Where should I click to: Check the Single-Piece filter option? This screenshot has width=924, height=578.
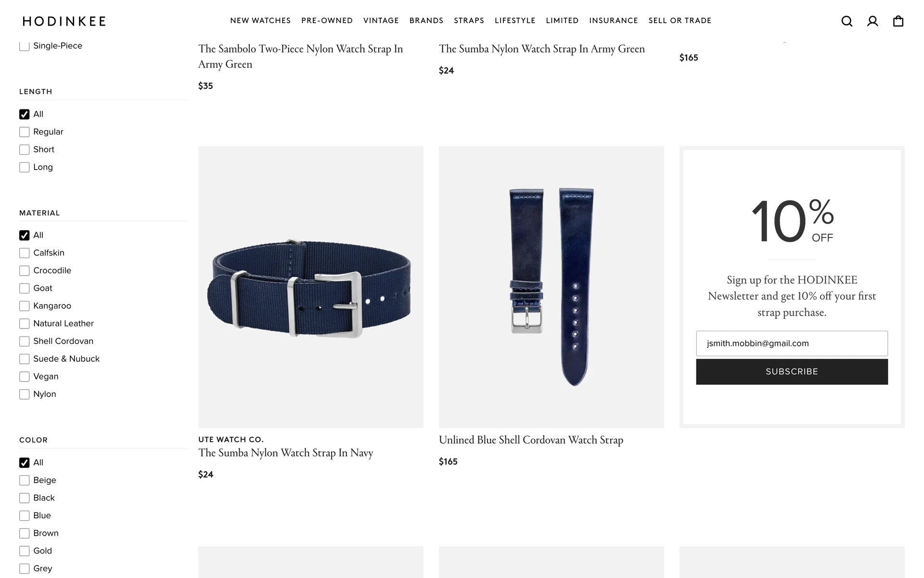coord(25,46)
